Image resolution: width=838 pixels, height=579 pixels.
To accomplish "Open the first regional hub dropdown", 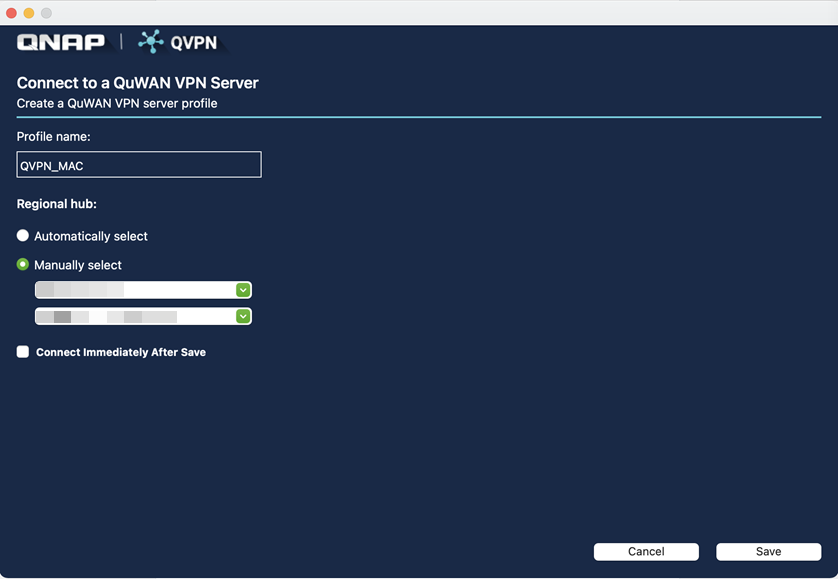I will (143, 290).
